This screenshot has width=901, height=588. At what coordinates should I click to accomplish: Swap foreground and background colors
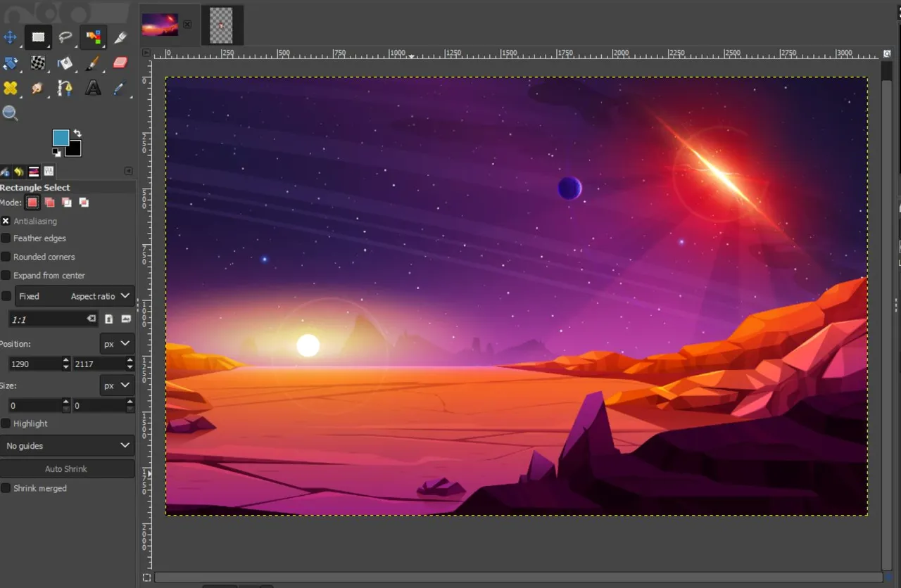coord(77,133)
